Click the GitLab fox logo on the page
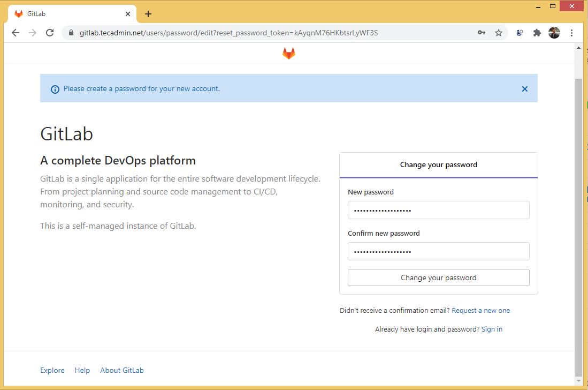588x390 pixels. (288, 52)
